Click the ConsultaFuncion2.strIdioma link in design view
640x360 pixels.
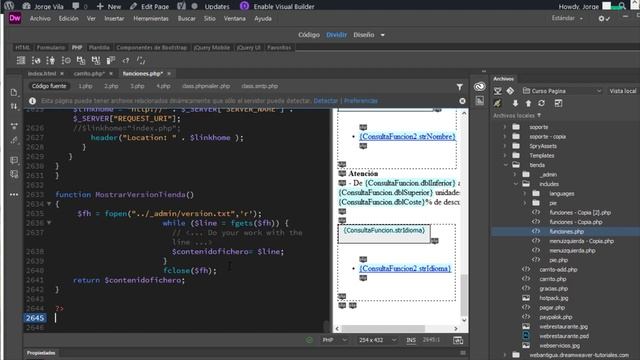(405, 269)
